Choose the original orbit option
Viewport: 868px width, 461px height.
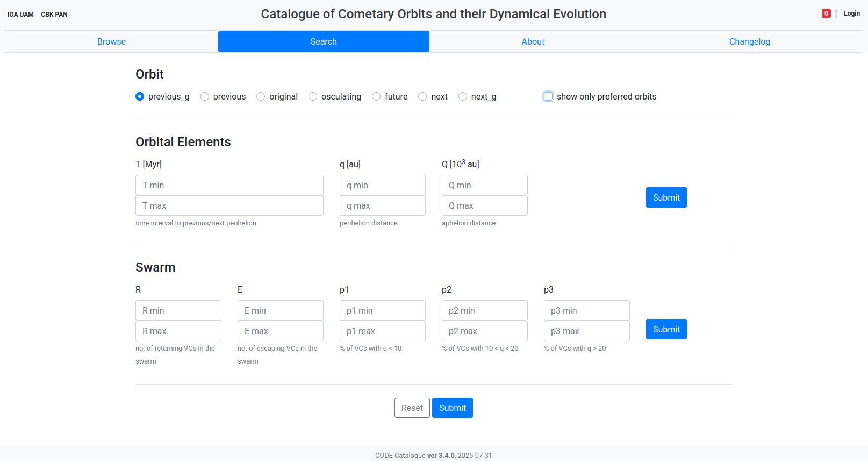tap(261, 96)
